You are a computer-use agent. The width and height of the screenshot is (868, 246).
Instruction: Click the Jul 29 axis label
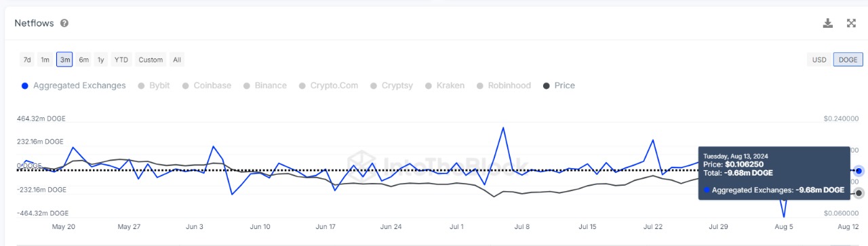tap(718, 227)
